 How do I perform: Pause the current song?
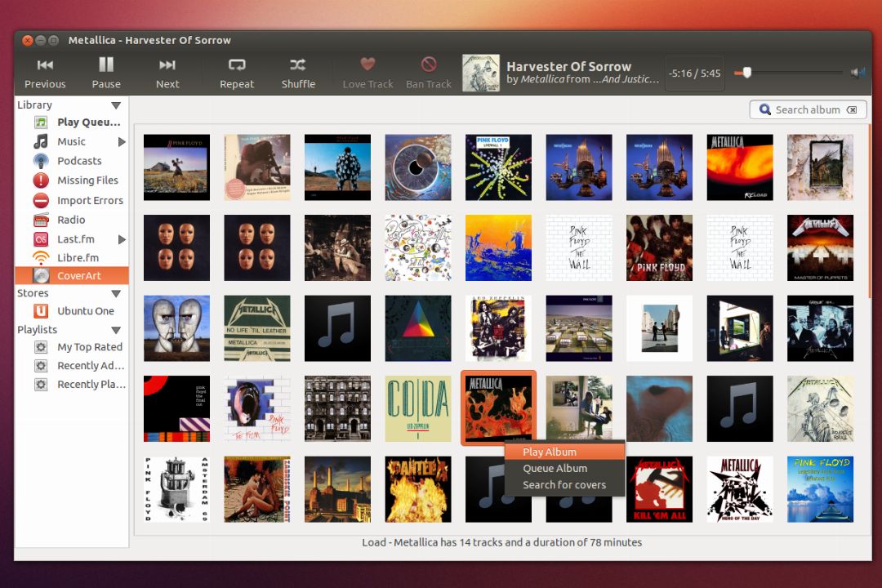106,72
